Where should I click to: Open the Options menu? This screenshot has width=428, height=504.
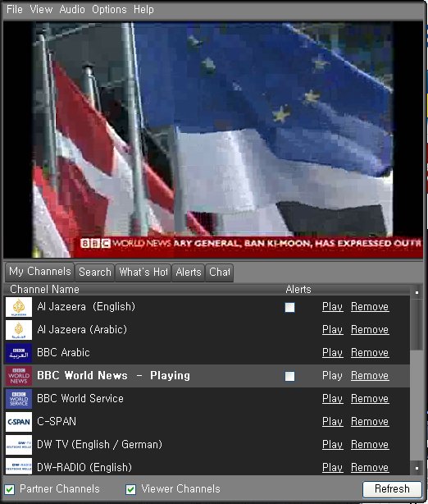coord(109,10)
